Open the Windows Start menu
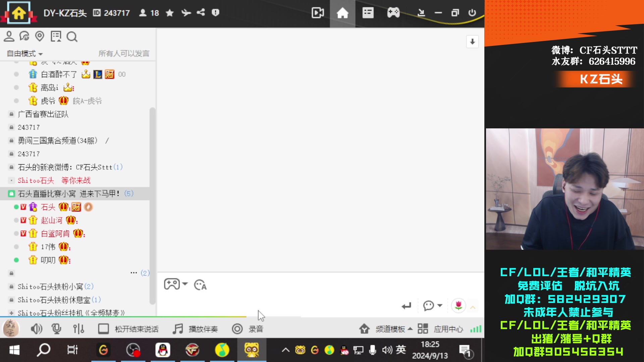 14,350
